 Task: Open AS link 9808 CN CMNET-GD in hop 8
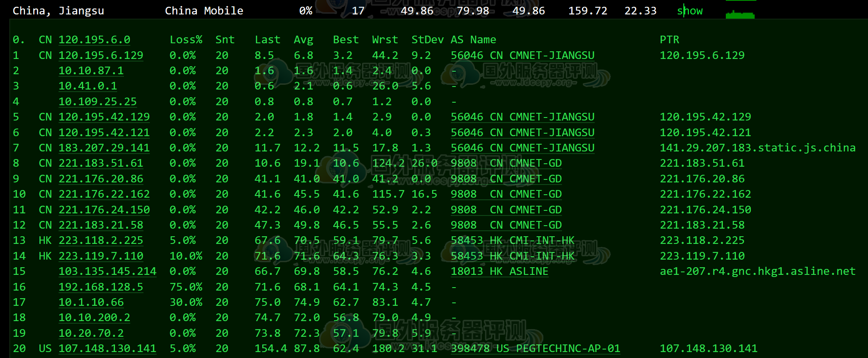pyautogui.click(x=506, y=163)
